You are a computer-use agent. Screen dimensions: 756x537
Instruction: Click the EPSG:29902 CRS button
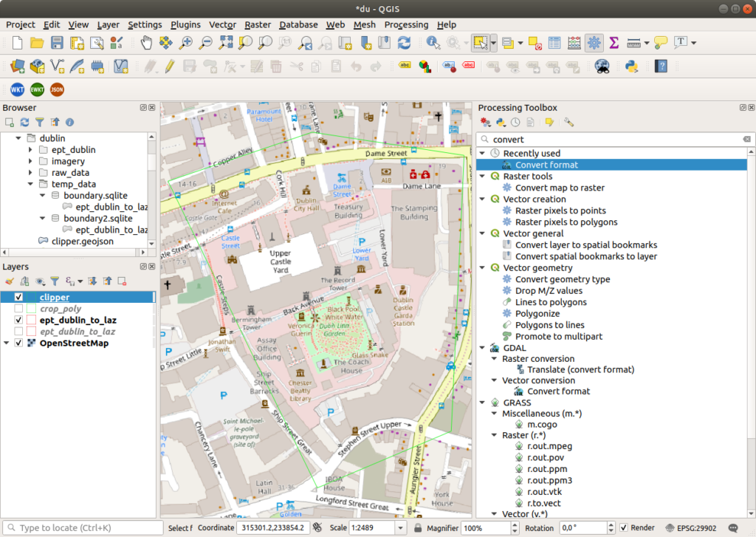click(x=691, y=528)
